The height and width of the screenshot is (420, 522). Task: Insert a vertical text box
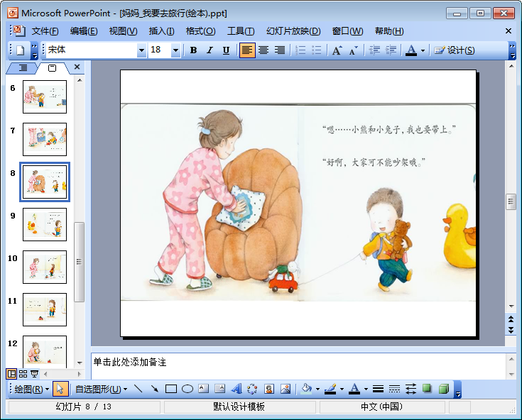click(219, 389)
